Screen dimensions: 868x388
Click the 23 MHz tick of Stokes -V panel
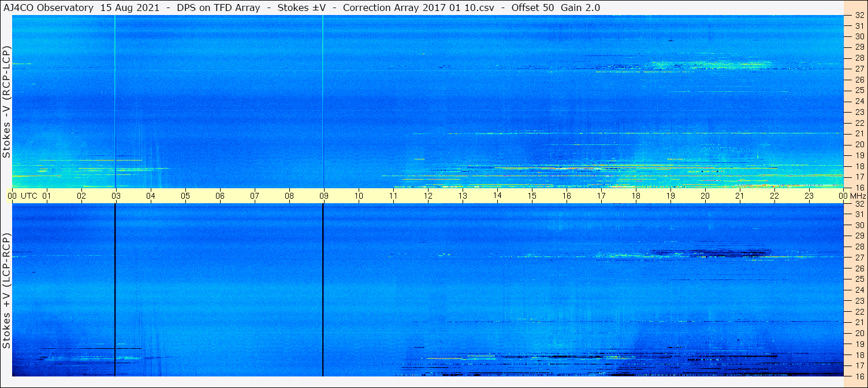(x=859, y=112)
